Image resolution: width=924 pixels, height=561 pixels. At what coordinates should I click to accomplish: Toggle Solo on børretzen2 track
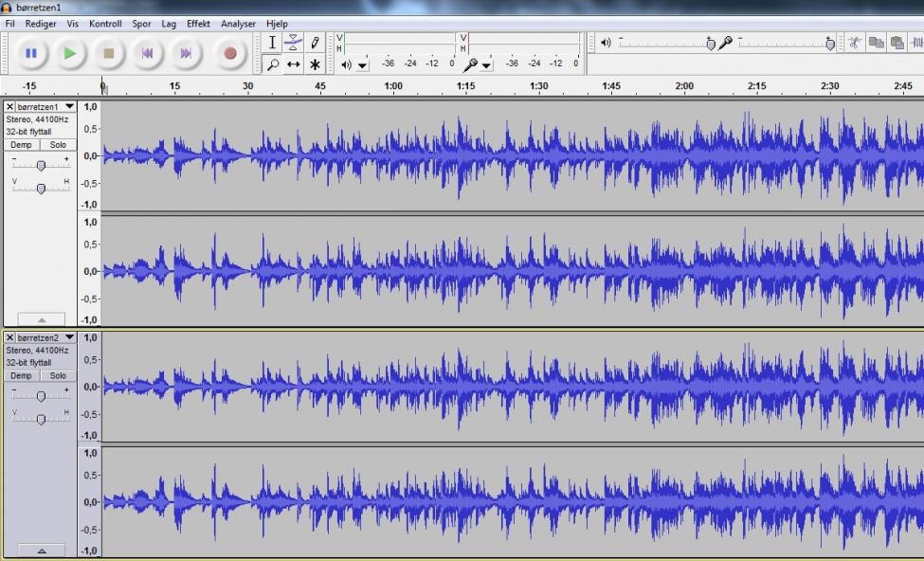[58, 376]
